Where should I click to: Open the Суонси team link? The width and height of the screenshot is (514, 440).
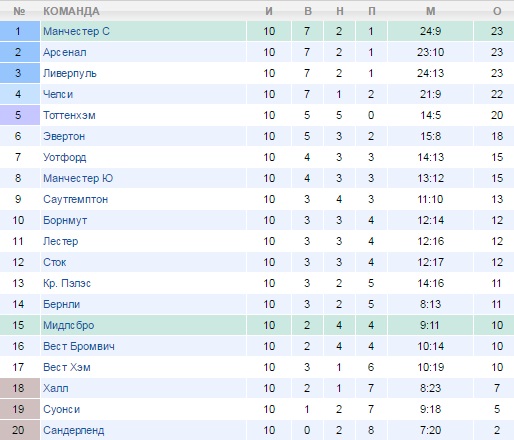click(62, 409)
